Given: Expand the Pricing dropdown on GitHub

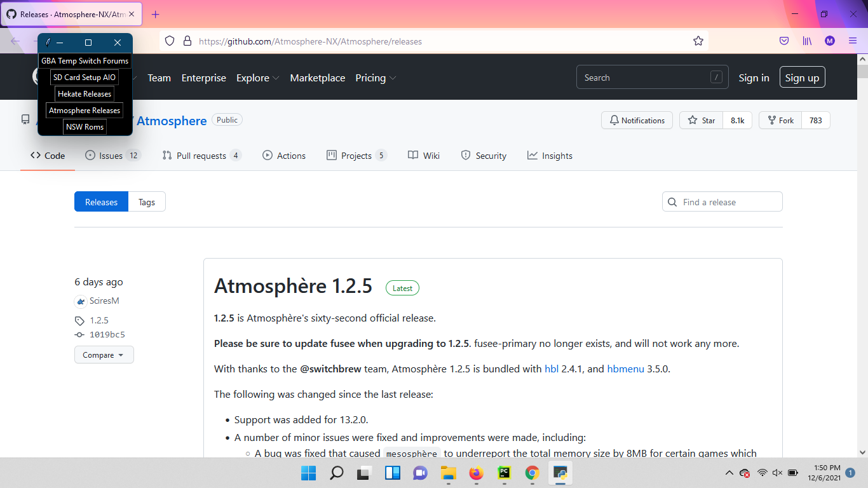Looking at the screenshot, I should 376,78.
